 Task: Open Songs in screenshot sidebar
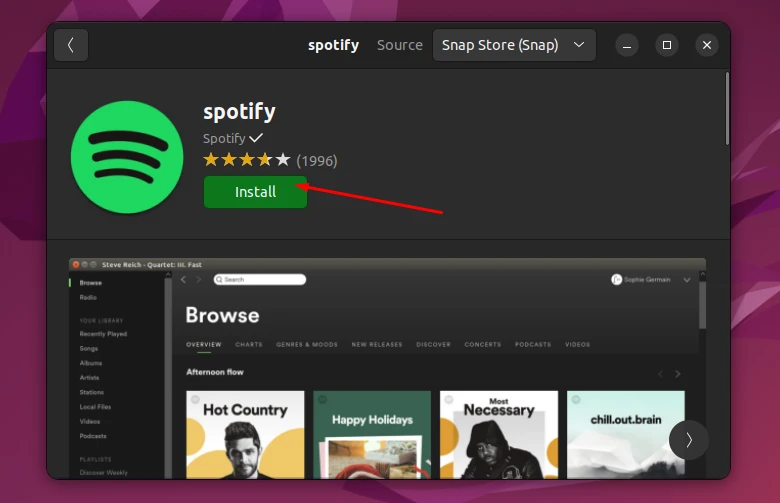(x=89, y=349)
